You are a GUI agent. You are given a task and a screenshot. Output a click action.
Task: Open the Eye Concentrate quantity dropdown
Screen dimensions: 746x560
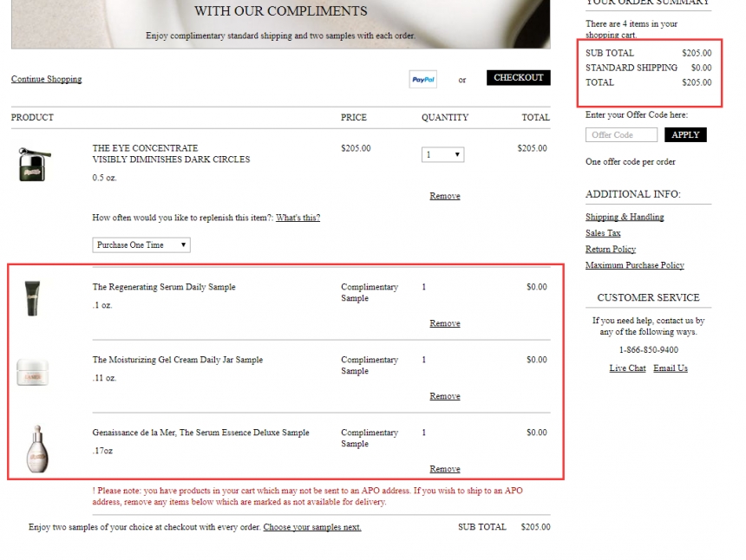(x=443, y=154)
